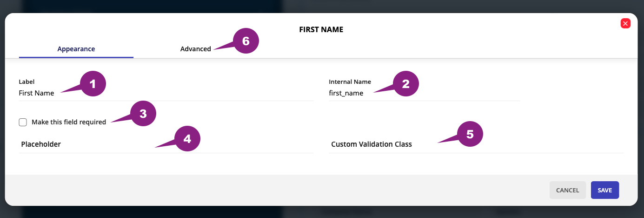Focus the Label field containing First Name

coord(166,93)
